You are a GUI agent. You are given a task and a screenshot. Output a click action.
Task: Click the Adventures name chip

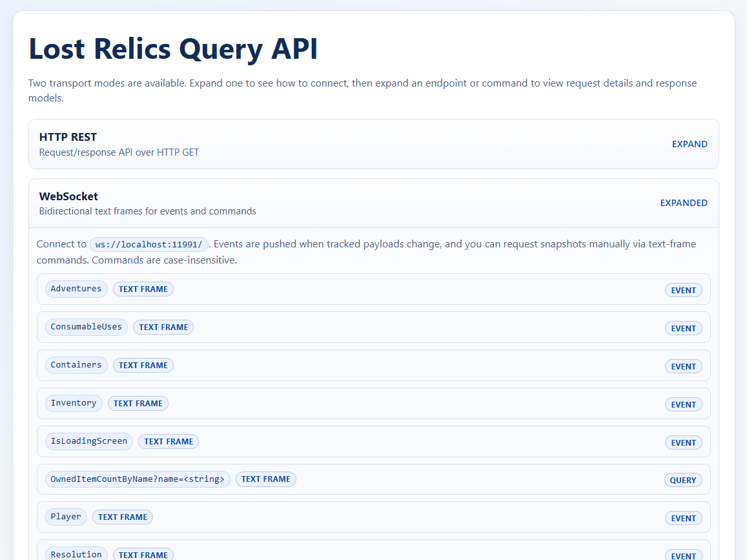[76, 289]
